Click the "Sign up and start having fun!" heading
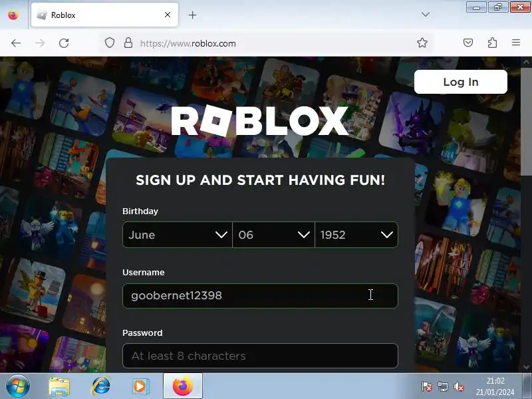Viewport: 532px width, 399px height. point(260,180)
